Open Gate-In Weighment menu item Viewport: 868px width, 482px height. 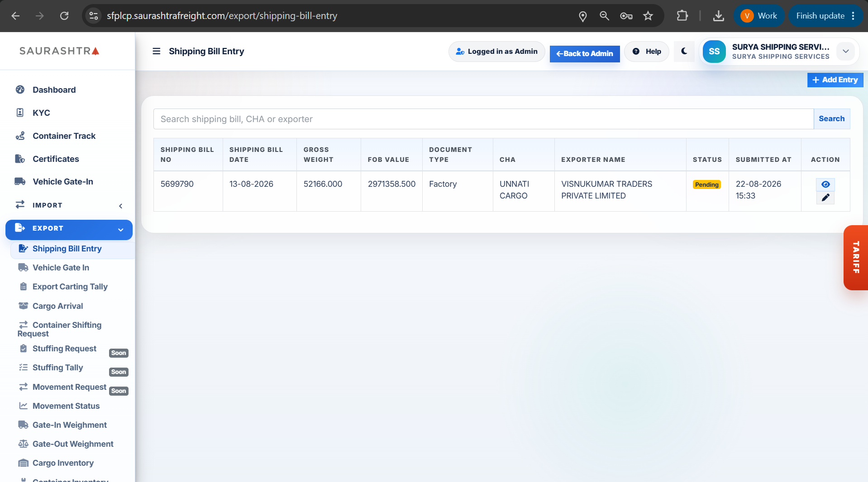[x=69, y=425]
